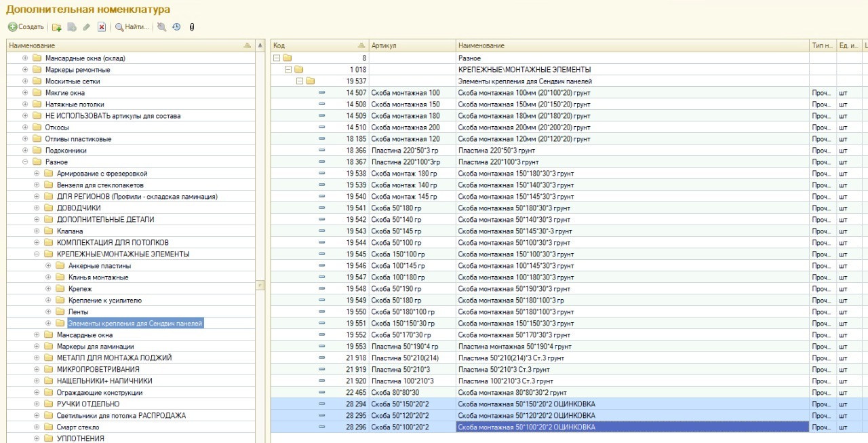Collapse the КРЕПЕЖНЫЕ\МОНТАЖНЫЕ ЭЛЕМЕНТЫ tree node
The image size is (868, 443).
[x=37, y=254]
